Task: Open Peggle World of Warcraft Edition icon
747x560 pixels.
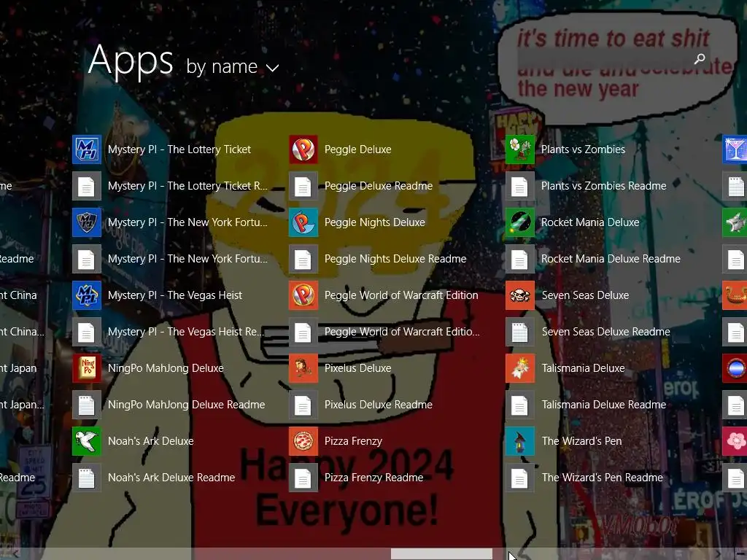Action: [x=303, y=295]
